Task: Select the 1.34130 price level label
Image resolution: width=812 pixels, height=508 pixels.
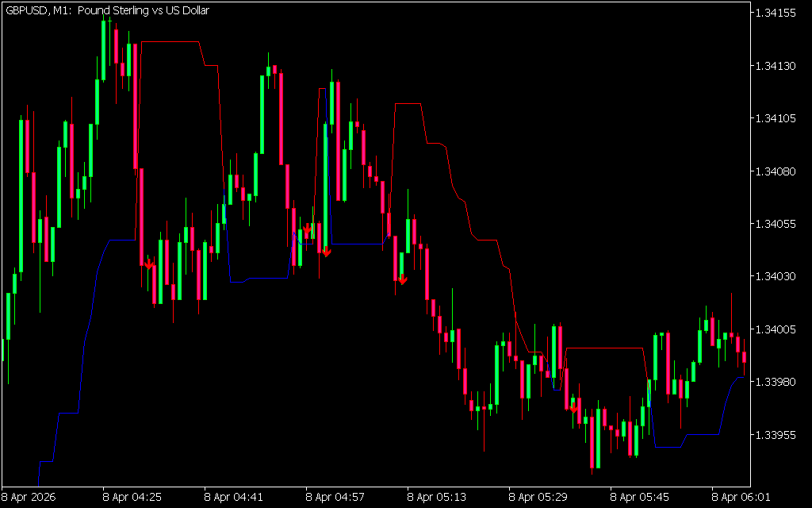Action: pos(777,66)
